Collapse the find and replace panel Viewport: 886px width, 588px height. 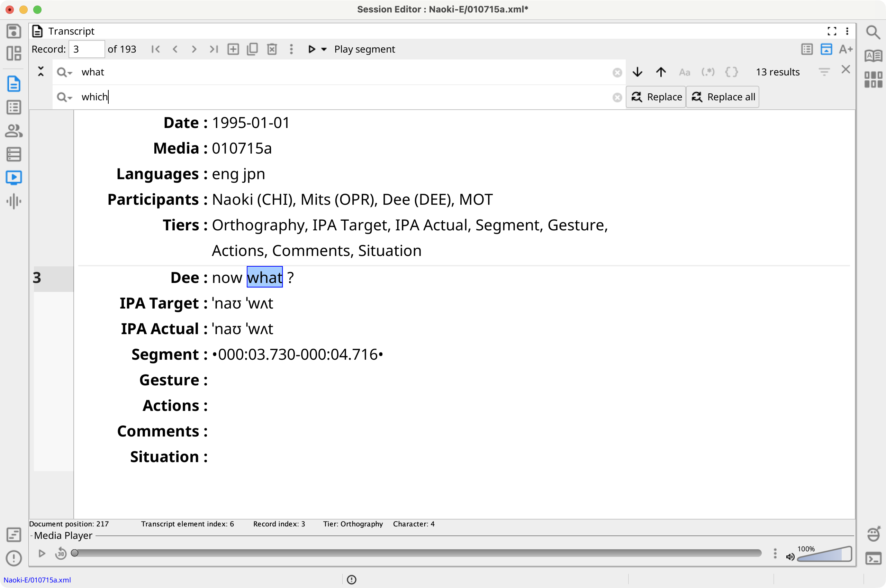point(41,71)
